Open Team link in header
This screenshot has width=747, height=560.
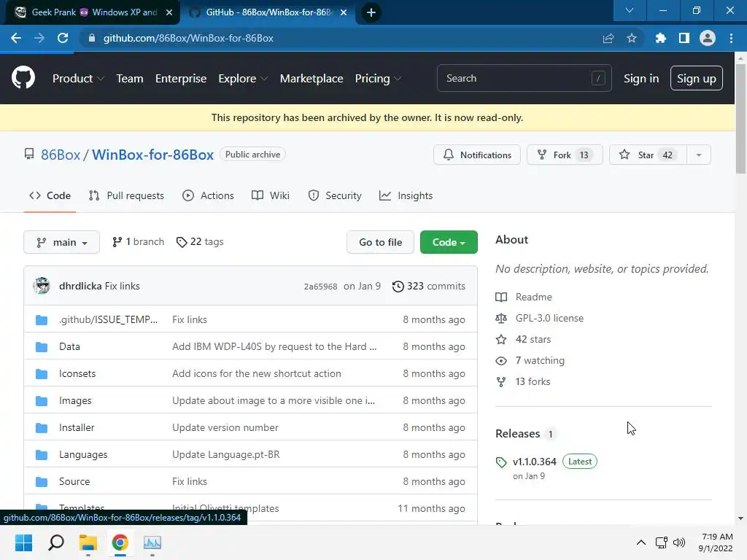[130, 79]
